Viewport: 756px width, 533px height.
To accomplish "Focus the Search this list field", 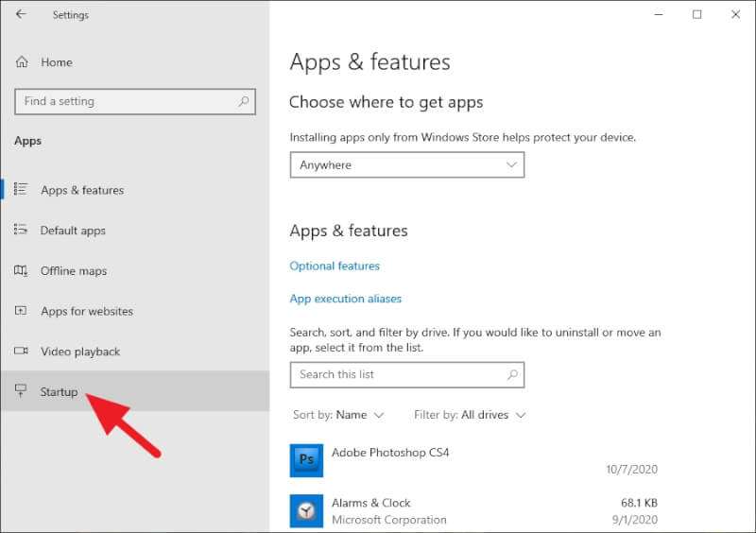I will [x=407, y=375].
